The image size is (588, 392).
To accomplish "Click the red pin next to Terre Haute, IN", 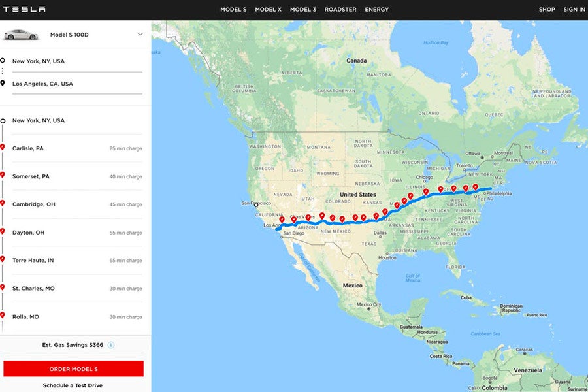I will click(x=3, y=259).
